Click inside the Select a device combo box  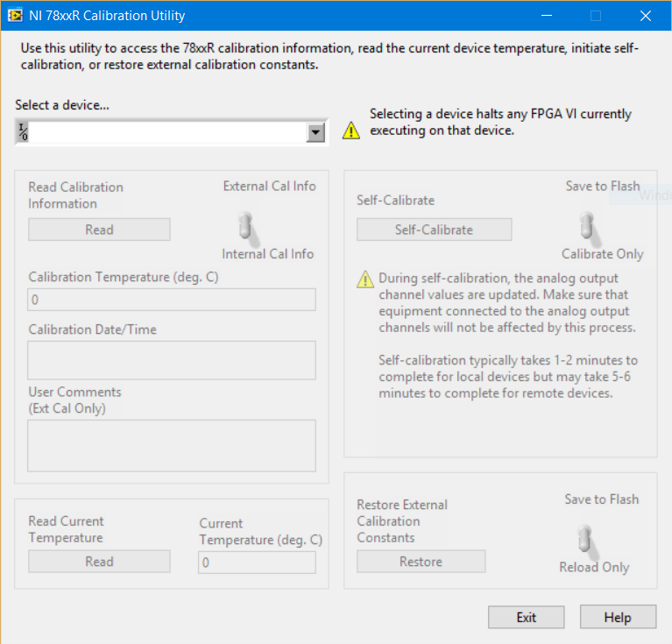(x=166, y=132)
